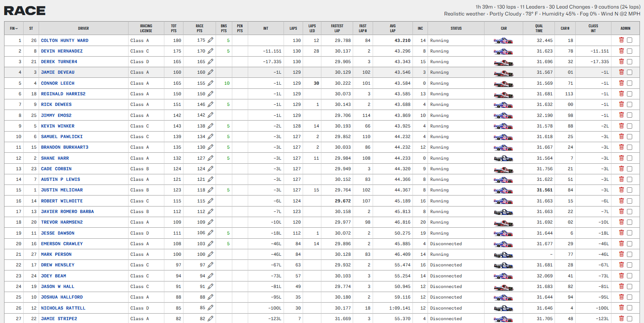Edit race points for Devin Hernandez
The width and height of the screenshot is (644, 323).
(x=210, y=51)
